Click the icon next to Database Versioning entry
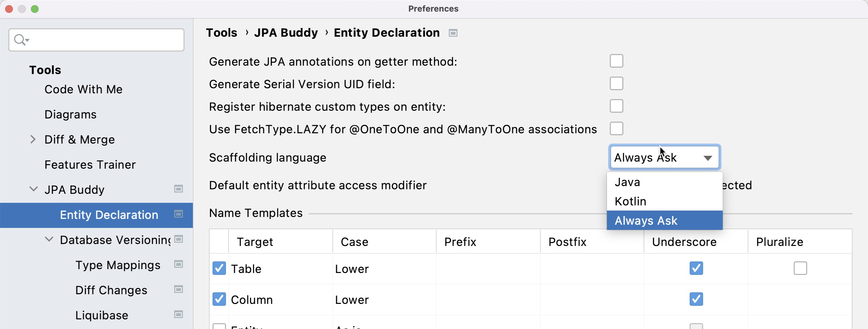 pyautogui.click(x=178, y=240)
